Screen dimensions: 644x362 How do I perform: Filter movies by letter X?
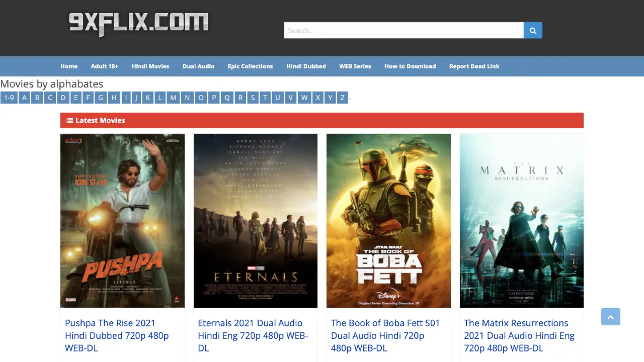(x=317, y=98)
